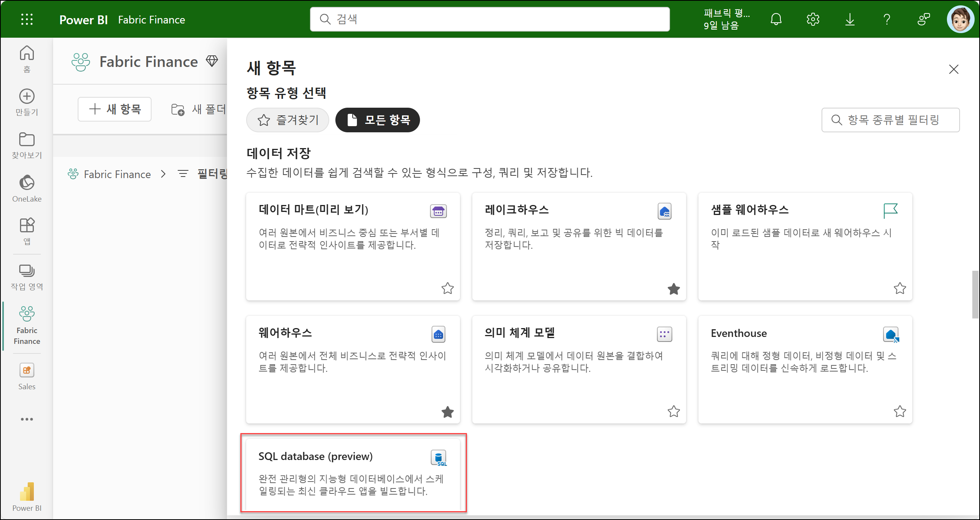Image resolution: width=980 pixels, height=520 pixels.
Task: Select the 의미 체계 모델 card title
Action: (520, 333)
